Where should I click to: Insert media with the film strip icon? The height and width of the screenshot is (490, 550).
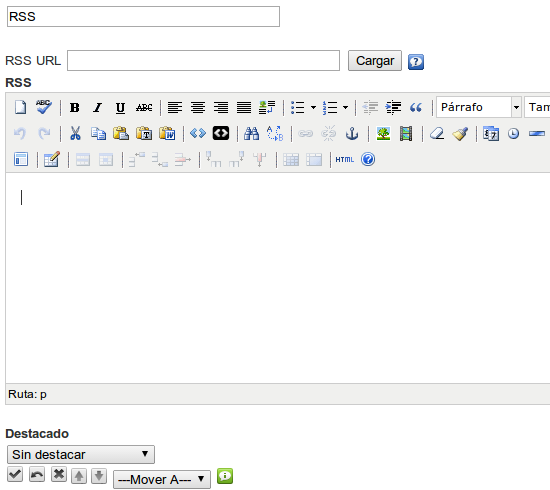[406, 134]
